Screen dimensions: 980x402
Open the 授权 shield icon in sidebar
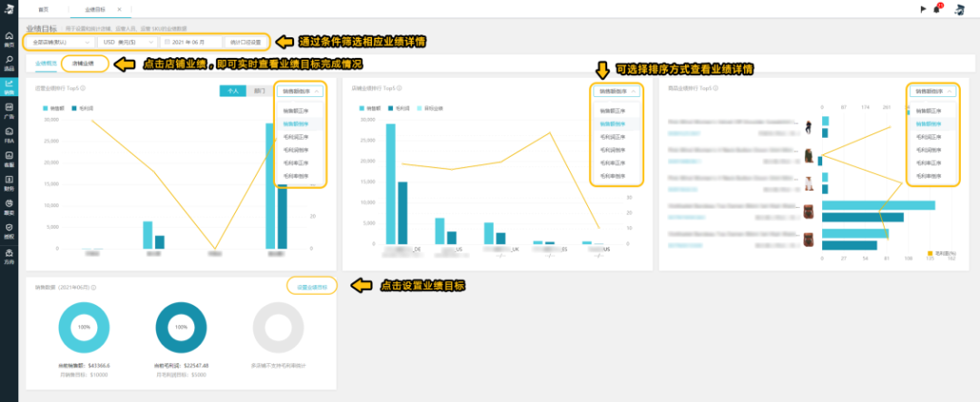[9, 228]
